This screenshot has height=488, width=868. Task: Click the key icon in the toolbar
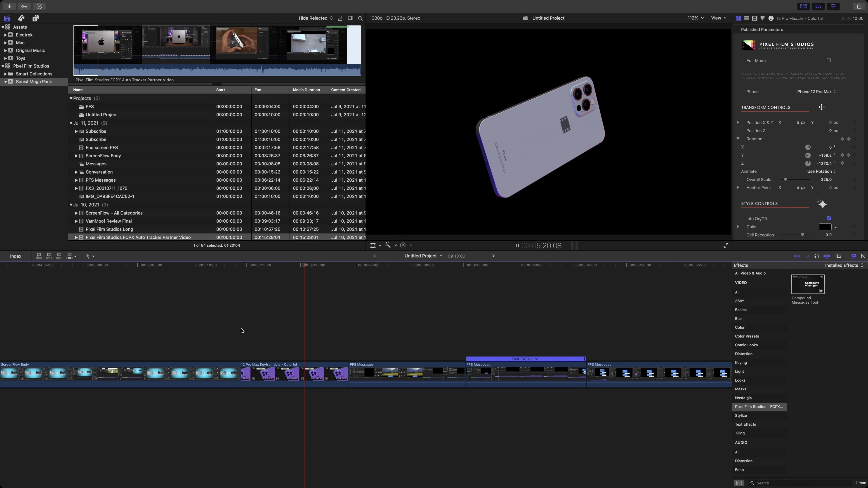coord(24,6)
